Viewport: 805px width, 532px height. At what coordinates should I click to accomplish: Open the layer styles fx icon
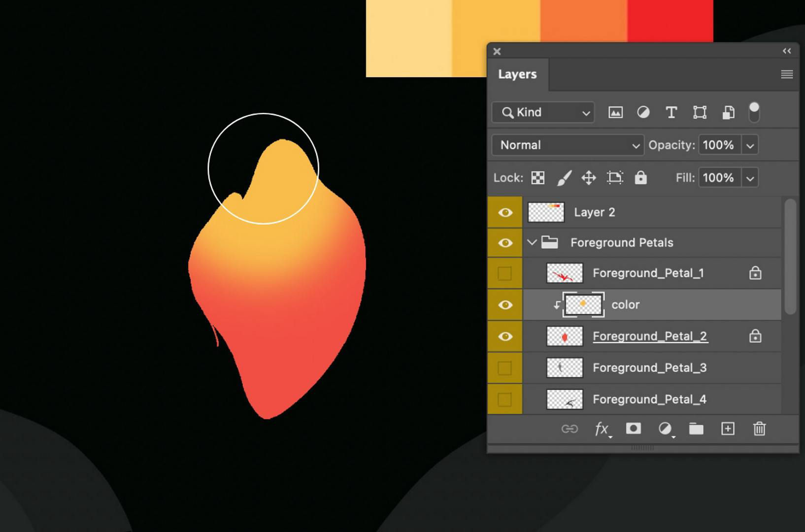click(x=602, y=429)
